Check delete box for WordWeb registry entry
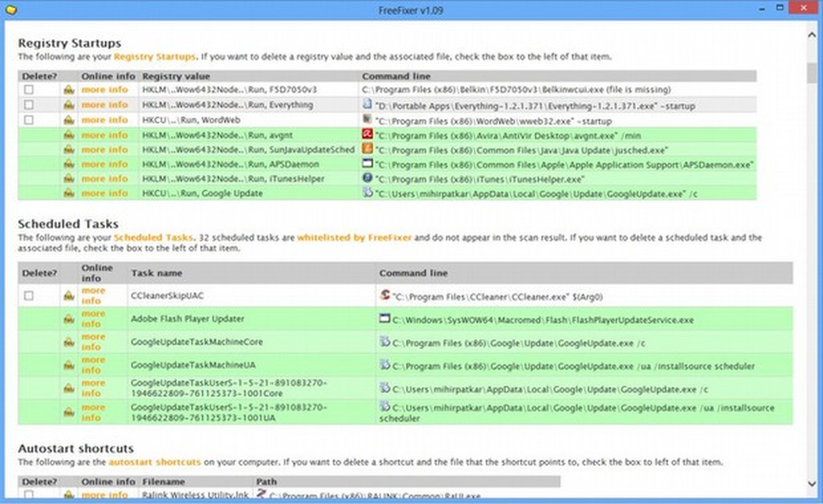Image resolution: width=823 pixels, height=504 pixels. pos(29,120)
